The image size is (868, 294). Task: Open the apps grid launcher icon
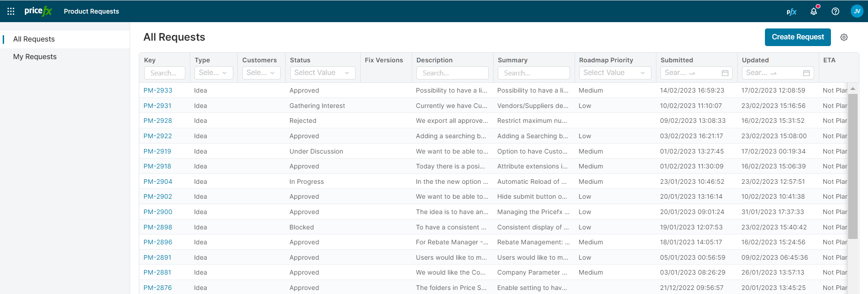point(11,11)
